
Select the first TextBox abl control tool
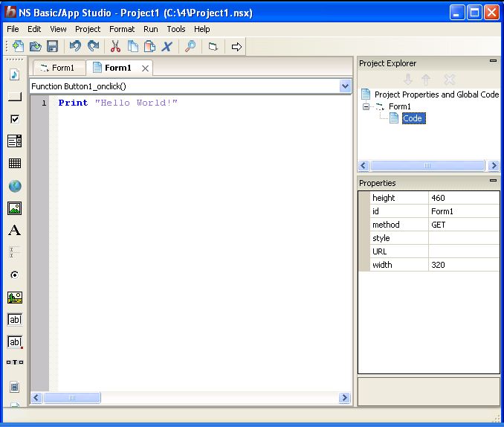[15, 320]
